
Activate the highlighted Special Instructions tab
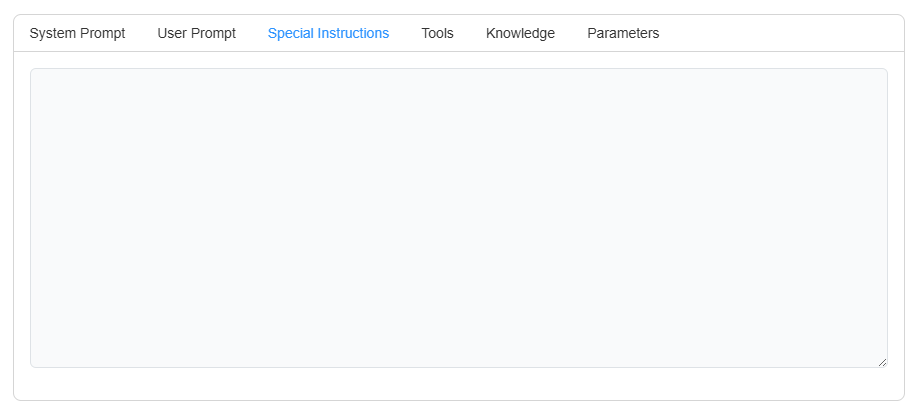click(x=328, y=33)
